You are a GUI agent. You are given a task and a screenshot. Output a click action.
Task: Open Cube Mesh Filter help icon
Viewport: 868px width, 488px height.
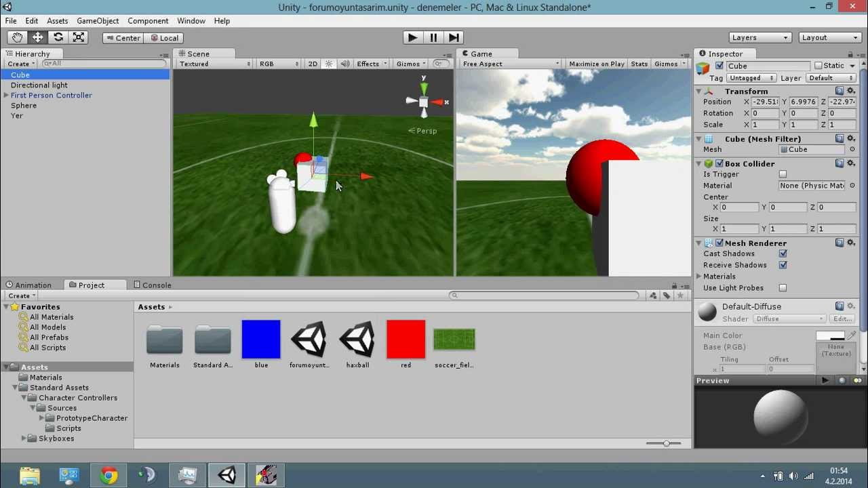coord(840,139)
